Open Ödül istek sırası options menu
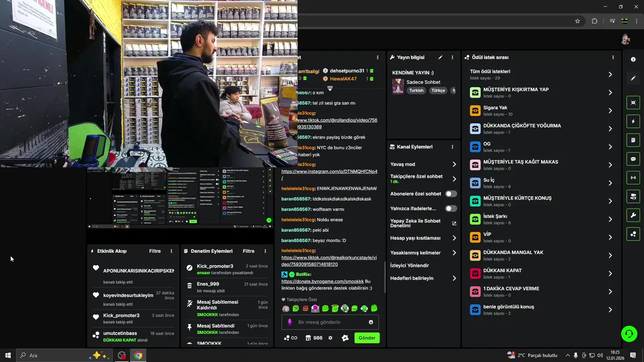 tap(613, 57)
